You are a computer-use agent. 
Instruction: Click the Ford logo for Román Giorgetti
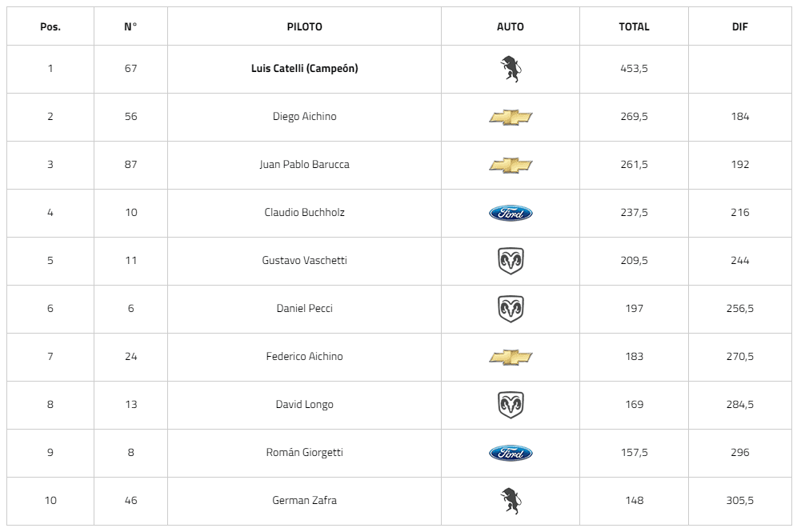[511, 453]
